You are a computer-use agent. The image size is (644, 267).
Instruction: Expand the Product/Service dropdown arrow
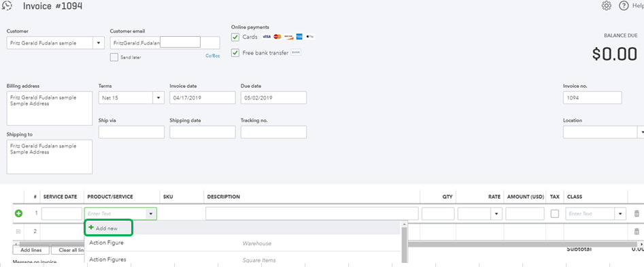(x=151, y=213)
